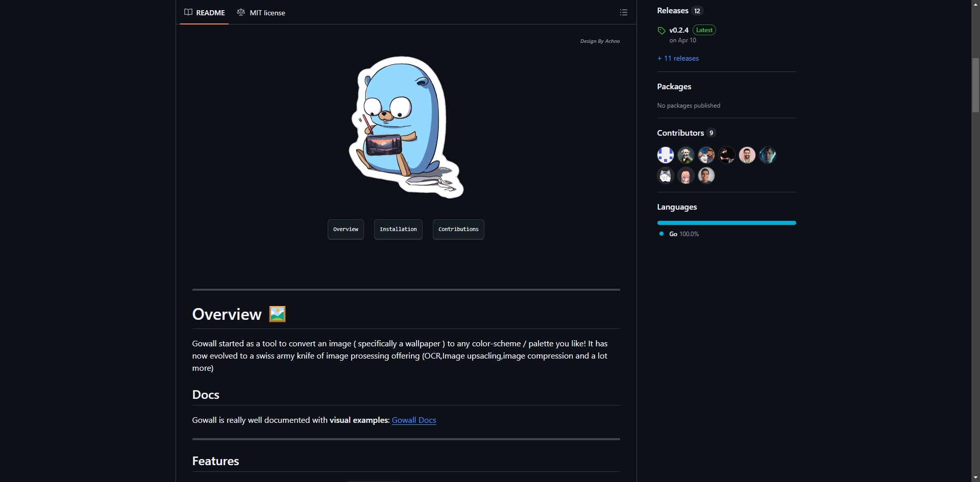This screenshot has height=482, width=980.
Task: Open the Gowall gopher mascot image
Action: pos(406,127)
